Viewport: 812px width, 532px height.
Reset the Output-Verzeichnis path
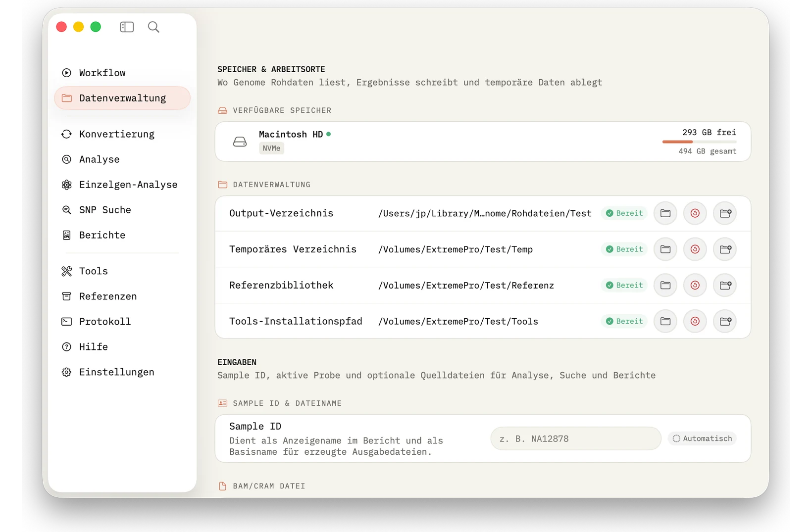point(695,213)
